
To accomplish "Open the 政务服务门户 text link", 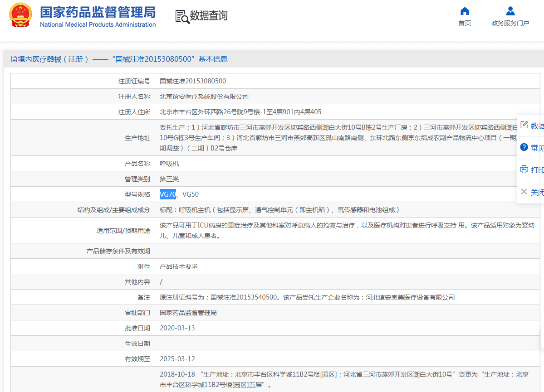I will click(510, 23).
